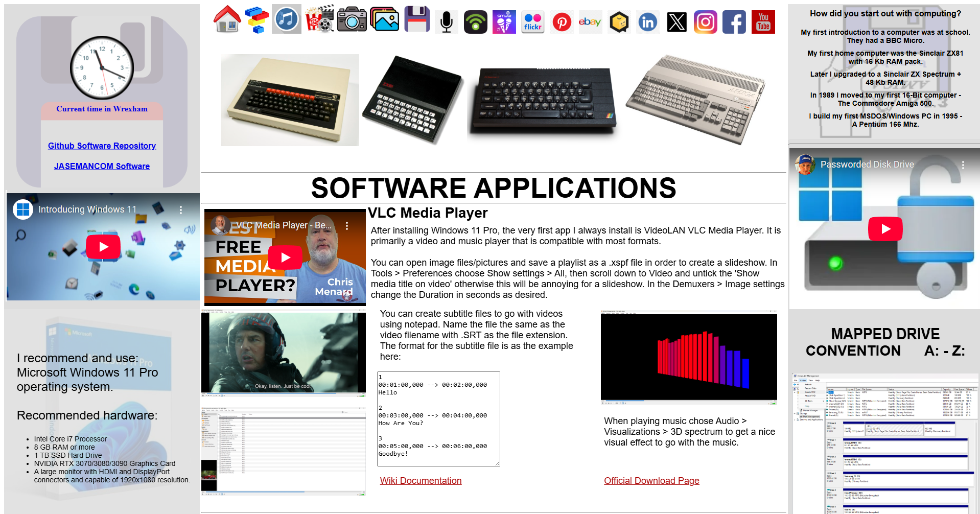Click the 3D spectrum visualization screenshot
980x514 pixels.
pyautogui.click(x=689, y=358)
